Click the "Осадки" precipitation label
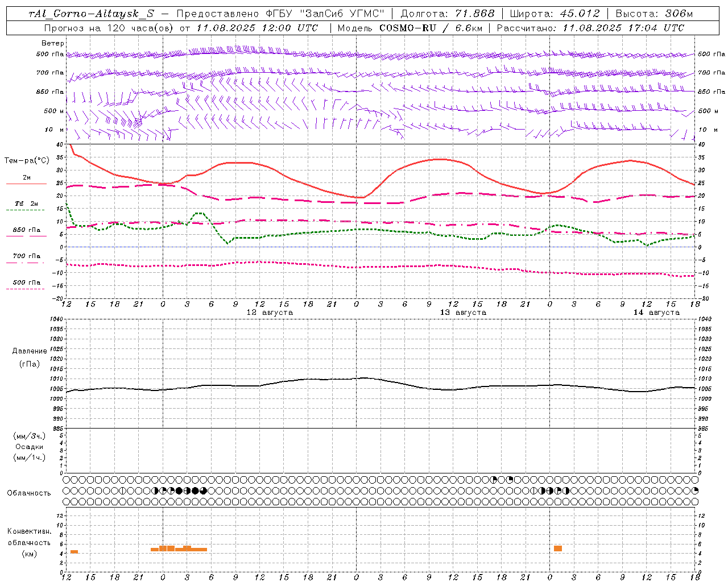 [x=30, y=447]
